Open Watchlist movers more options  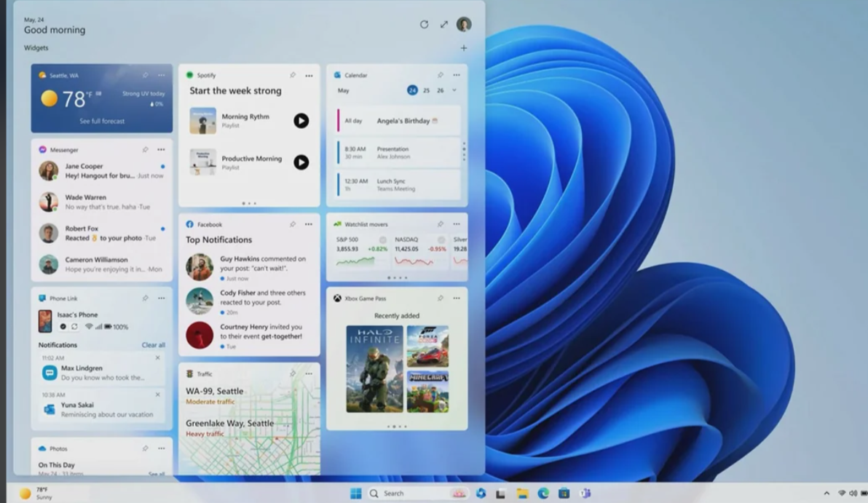[457, 224]
